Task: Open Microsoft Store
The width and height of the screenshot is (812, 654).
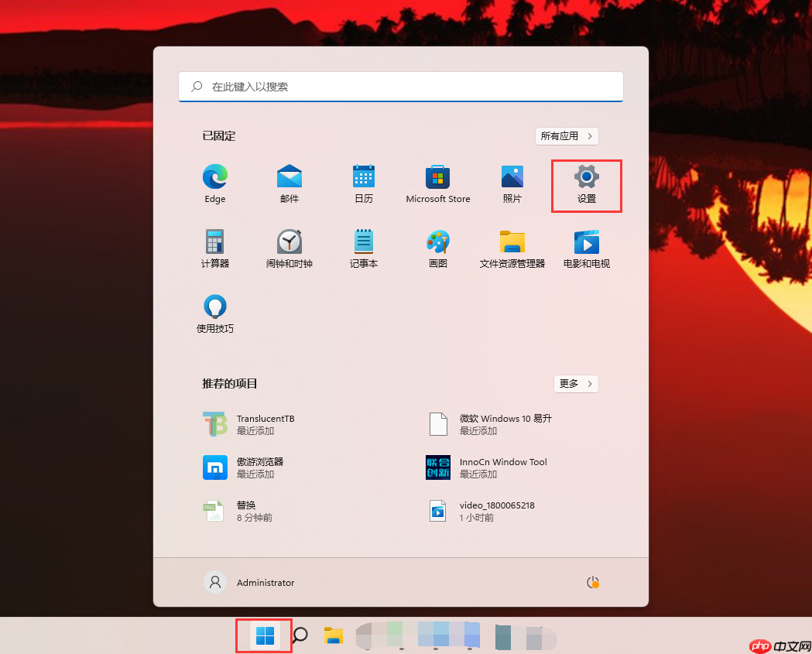Action: click(437, 183)
